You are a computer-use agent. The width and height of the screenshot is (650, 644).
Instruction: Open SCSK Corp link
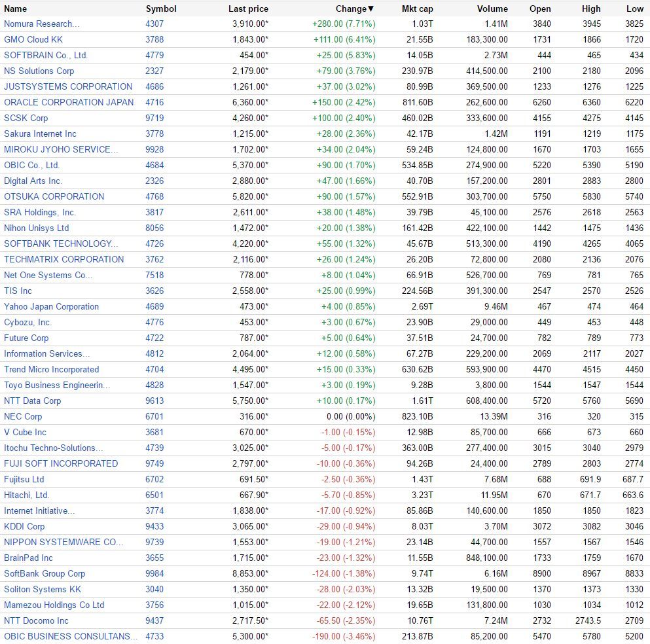tap(26, 118)
